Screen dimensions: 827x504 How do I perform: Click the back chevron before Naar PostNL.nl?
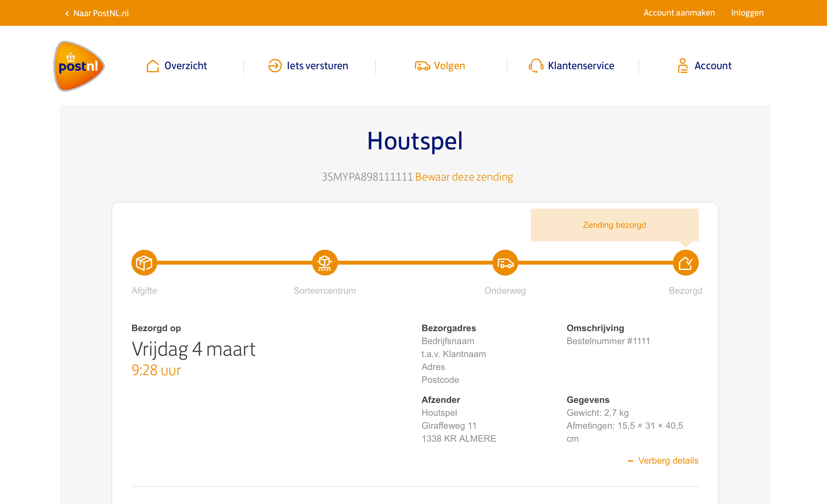click(67, 14)
